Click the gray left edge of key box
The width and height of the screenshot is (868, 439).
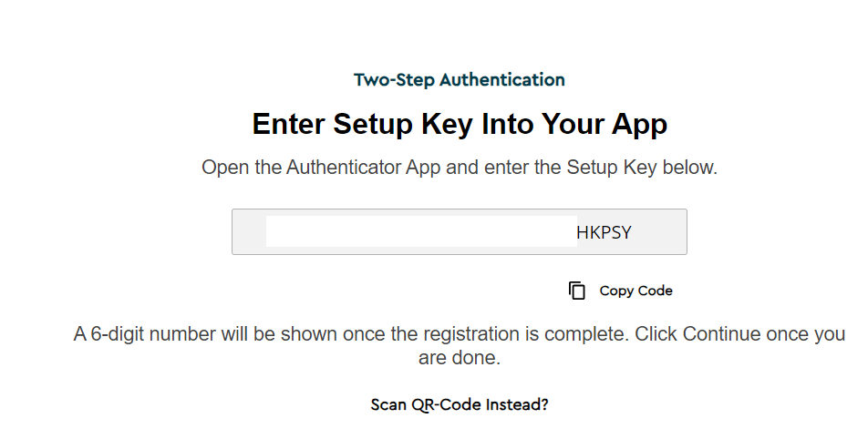tap(248, 232)
